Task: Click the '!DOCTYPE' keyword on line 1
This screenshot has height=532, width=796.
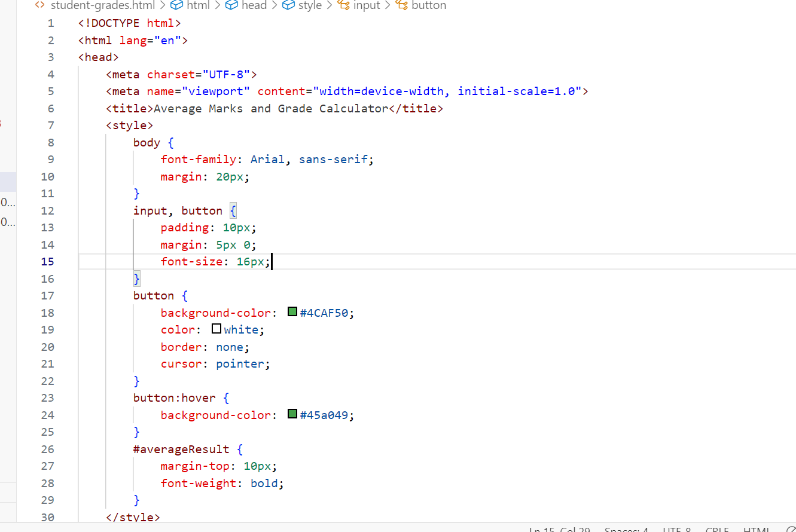Action: tap(112, 23)
